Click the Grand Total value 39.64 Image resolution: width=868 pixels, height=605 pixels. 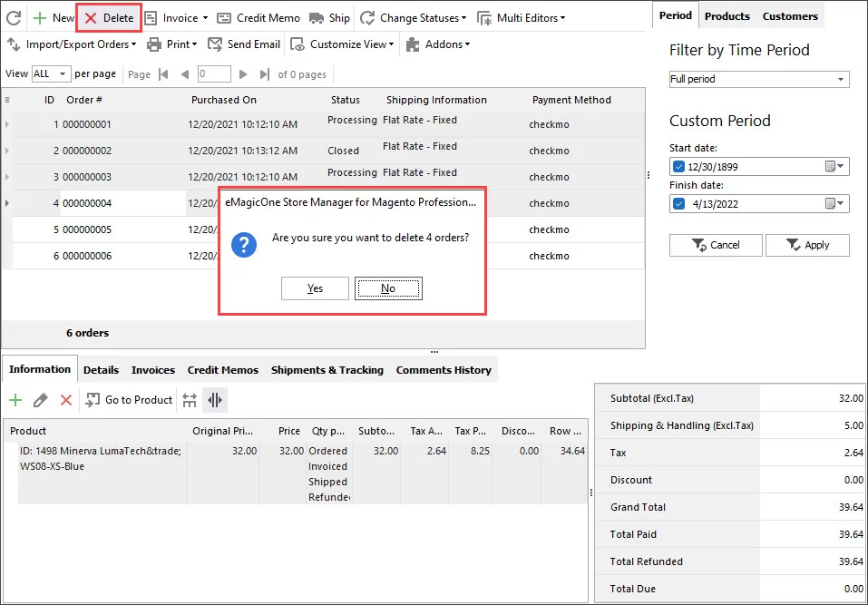(851, 507)
